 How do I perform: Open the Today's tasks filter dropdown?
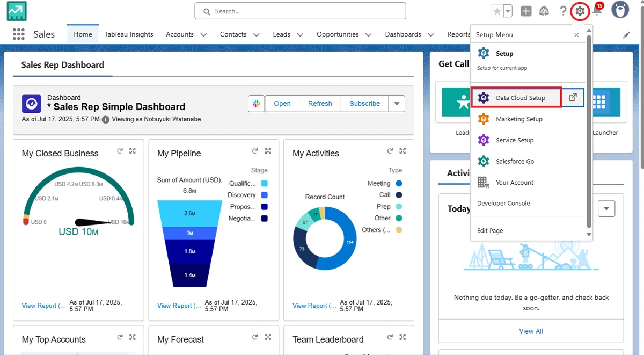coord(606,208)
